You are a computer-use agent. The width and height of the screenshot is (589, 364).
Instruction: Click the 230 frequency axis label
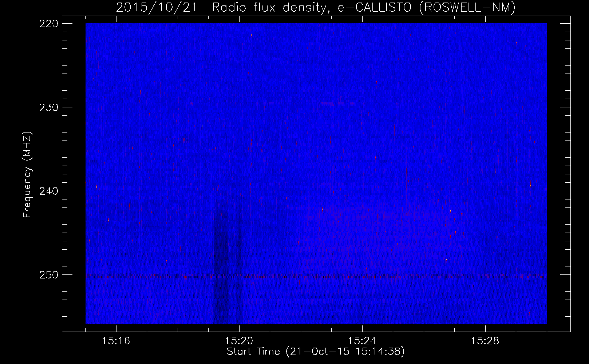point(48,107)
